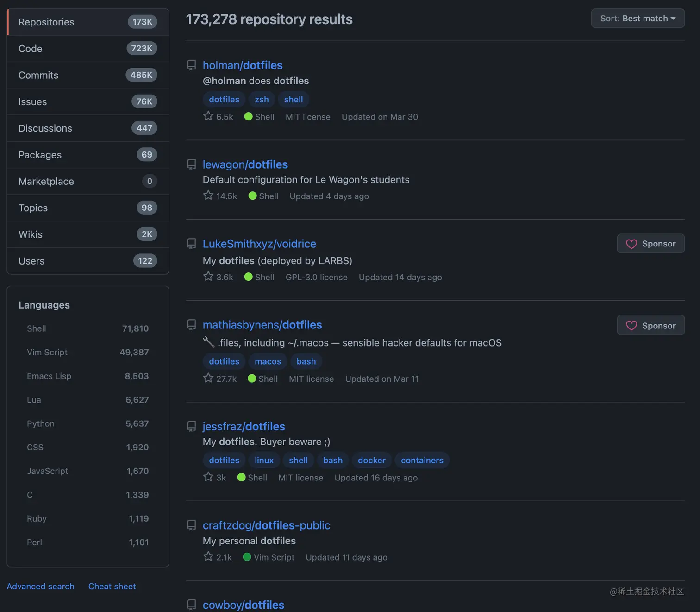Screen dimensions: 700x612
Task: Click the repo icon beside jessfraz/dotfiles
Action: coord(191,426)
